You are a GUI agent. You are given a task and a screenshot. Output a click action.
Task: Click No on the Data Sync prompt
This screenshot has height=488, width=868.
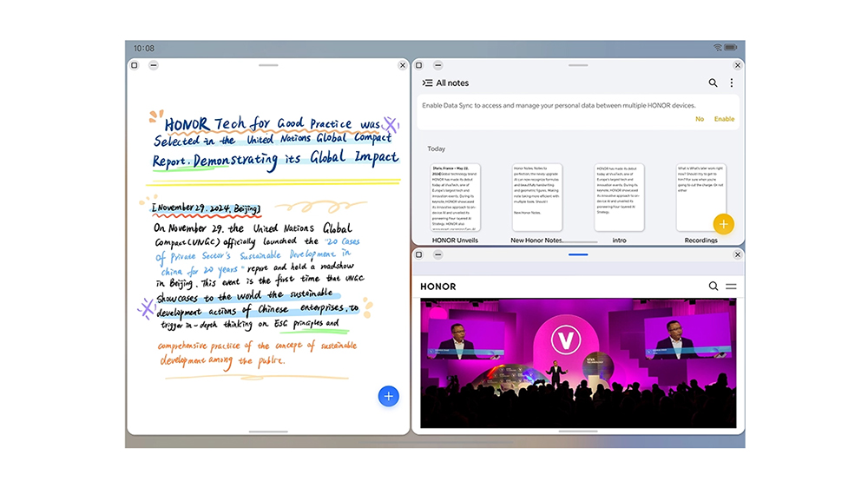coord(700,119)
